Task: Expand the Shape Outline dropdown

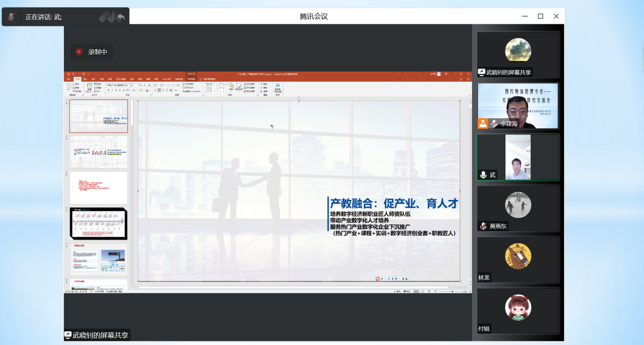Action: pos(250,88)
